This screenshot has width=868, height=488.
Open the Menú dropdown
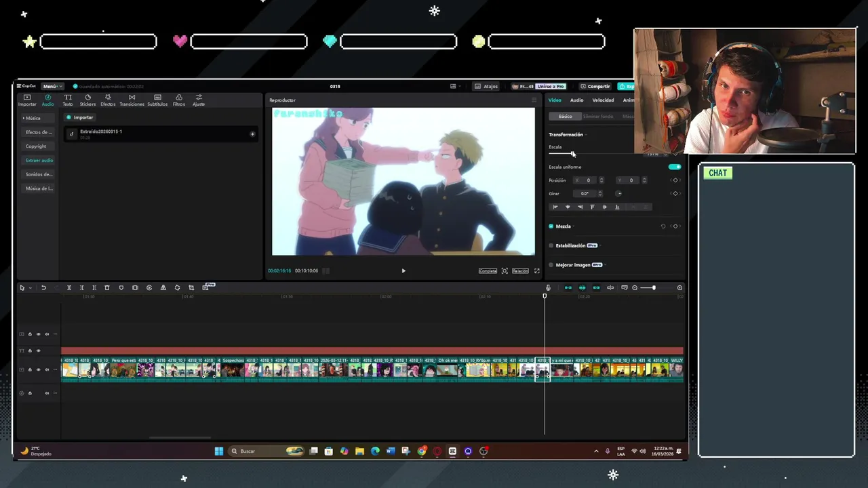[x=52, y=87]
